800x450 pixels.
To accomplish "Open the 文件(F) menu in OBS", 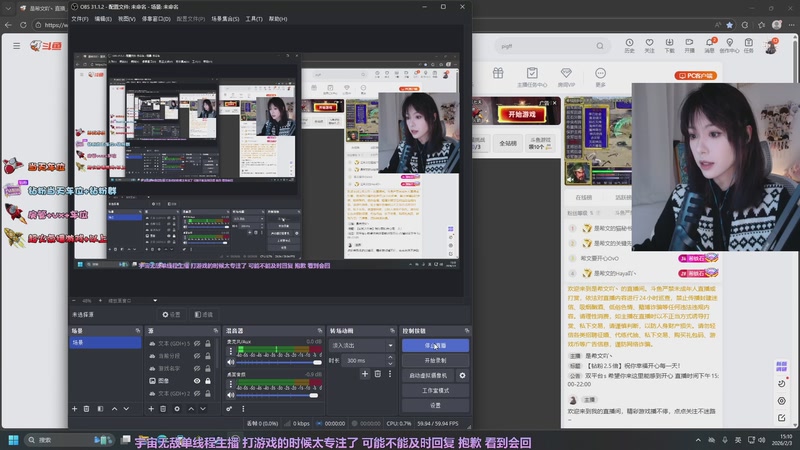I will pyautogui.click(x=80, y=19).
